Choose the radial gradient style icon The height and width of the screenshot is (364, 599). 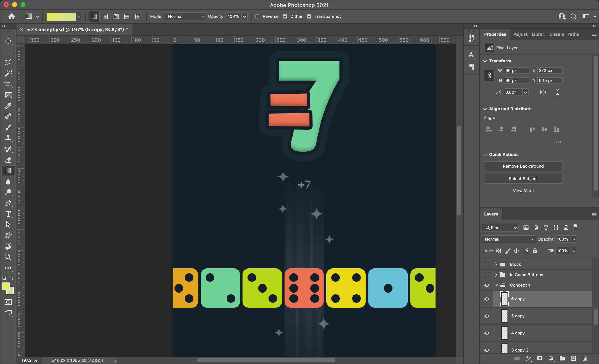pyautogui.click(x=105, y=16)
